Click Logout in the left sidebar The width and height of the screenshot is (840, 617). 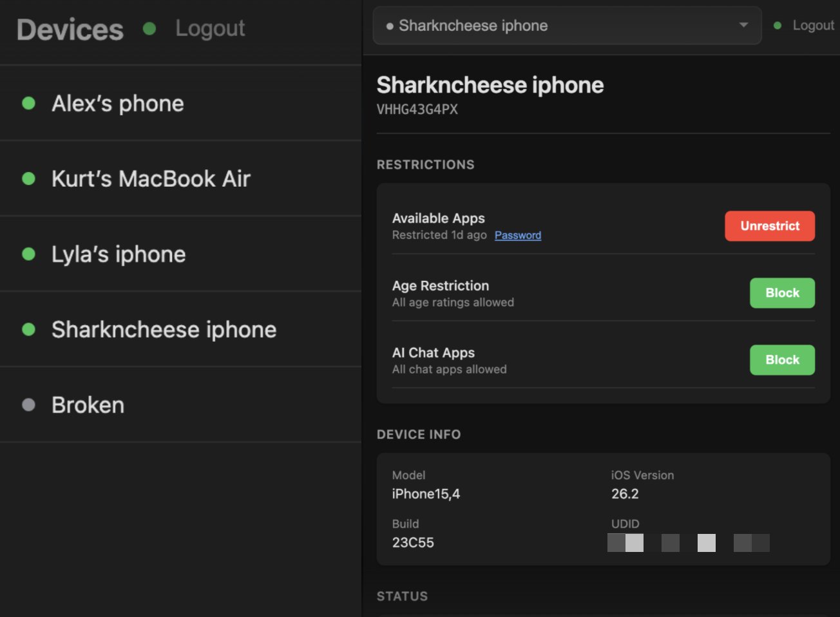pos(210,28)
